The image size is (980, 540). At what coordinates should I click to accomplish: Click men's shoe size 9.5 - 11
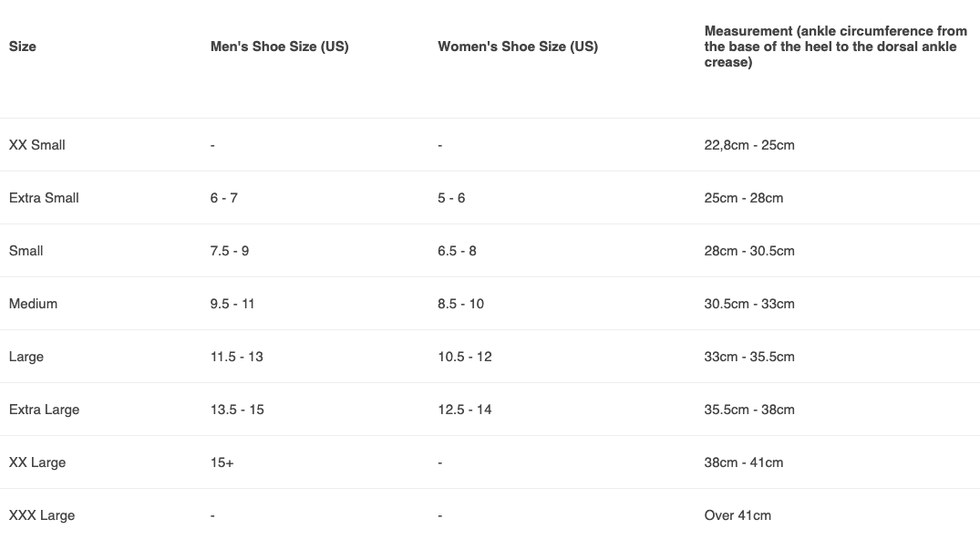point(232,304)
